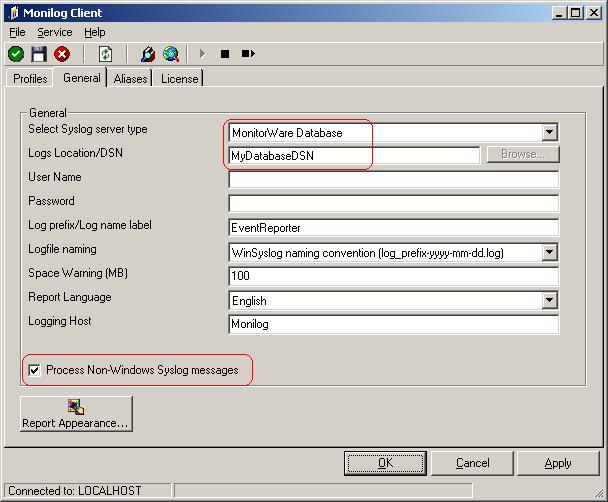Screen dimensions: 608x502
Task: Click the black square stop service icon
Action: pyautogui.click(x=225, y=53)
